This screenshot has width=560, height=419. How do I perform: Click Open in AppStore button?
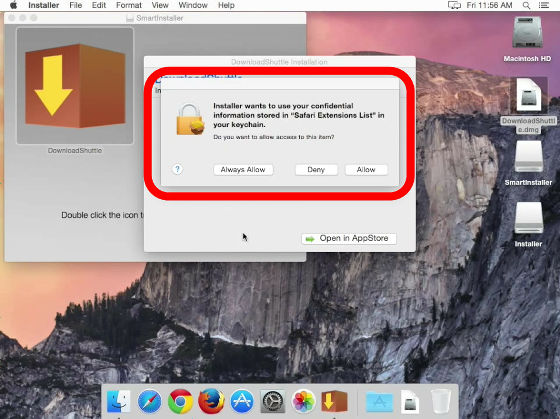[349, 239]
